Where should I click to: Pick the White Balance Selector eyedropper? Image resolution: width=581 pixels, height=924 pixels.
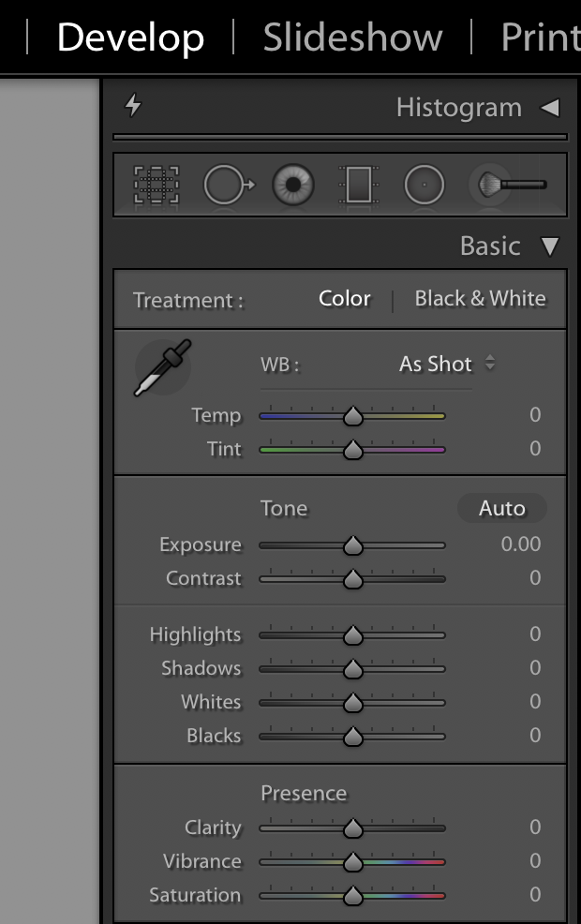click(x=163, y=366)
